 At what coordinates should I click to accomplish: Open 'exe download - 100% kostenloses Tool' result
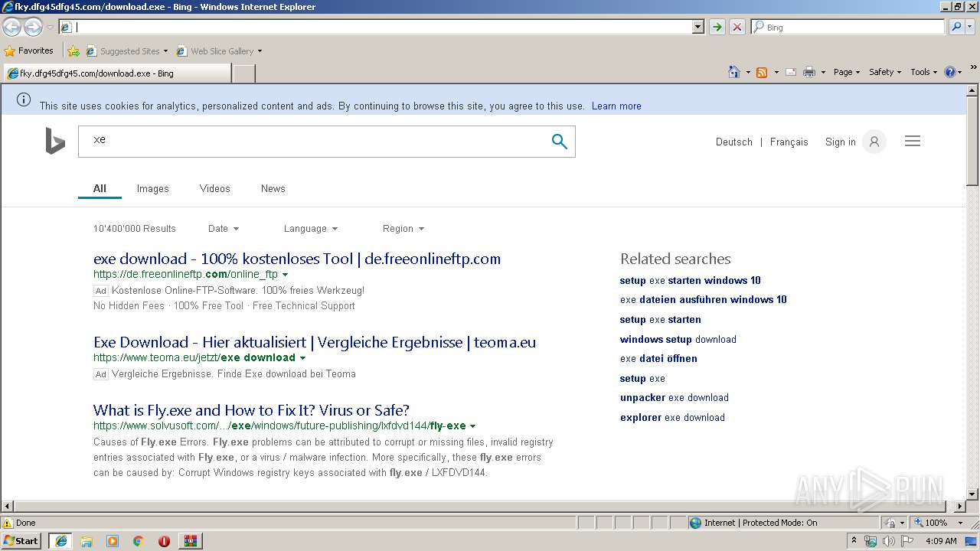pyautogui.click(x=297, y=259)
